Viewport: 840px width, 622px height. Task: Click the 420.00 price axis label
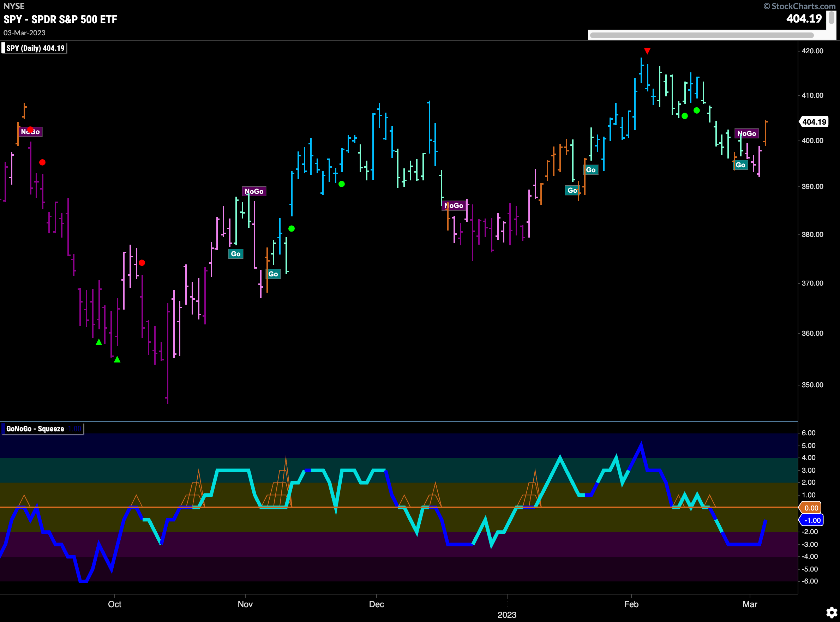[x=812, y=51]
